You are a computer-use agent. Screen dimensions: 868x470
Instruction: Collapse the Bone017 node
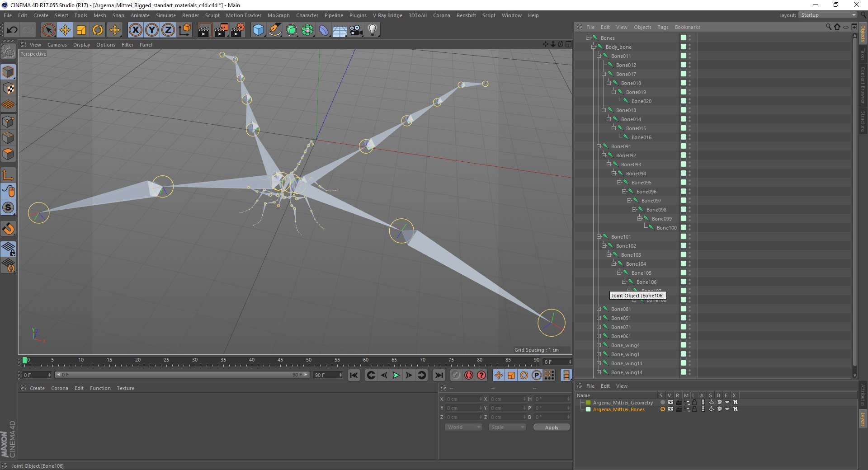(x=604, y=74)
